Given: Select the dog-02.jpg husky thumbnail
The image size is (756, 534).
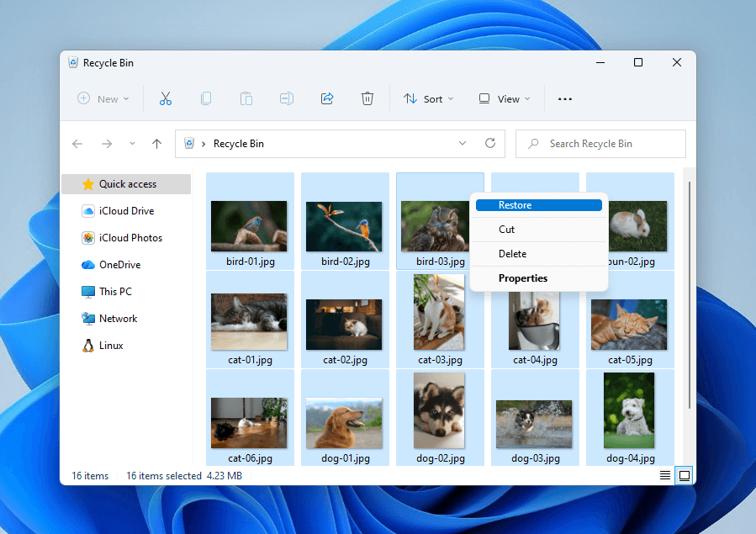Looking at the screenshot, I should [x=439, y=410].
